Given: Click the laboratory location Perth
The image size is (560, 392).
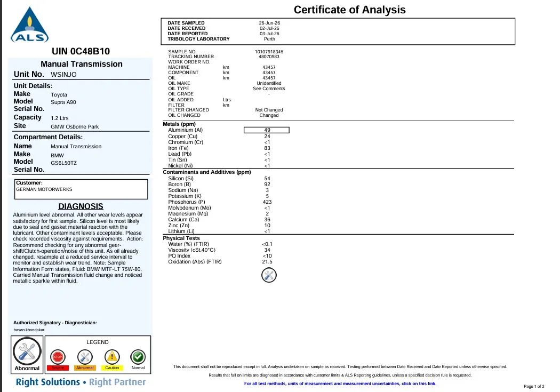Looking at the screenshot, I should point(269,39).
